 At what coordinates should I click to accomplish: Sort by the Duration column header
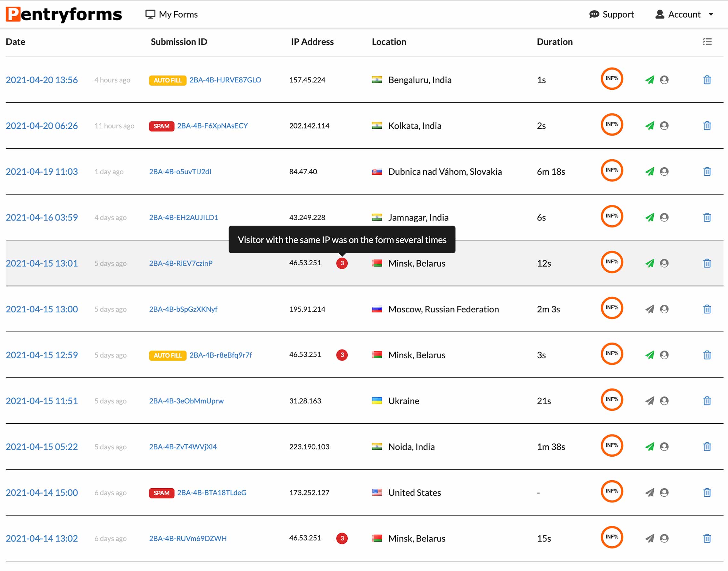click(x=555, y=42)
